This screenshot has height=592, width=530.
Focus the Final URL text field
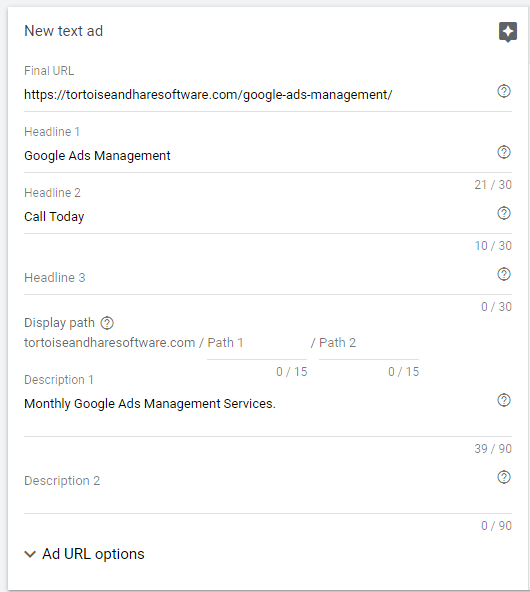[x=257, y=94]
